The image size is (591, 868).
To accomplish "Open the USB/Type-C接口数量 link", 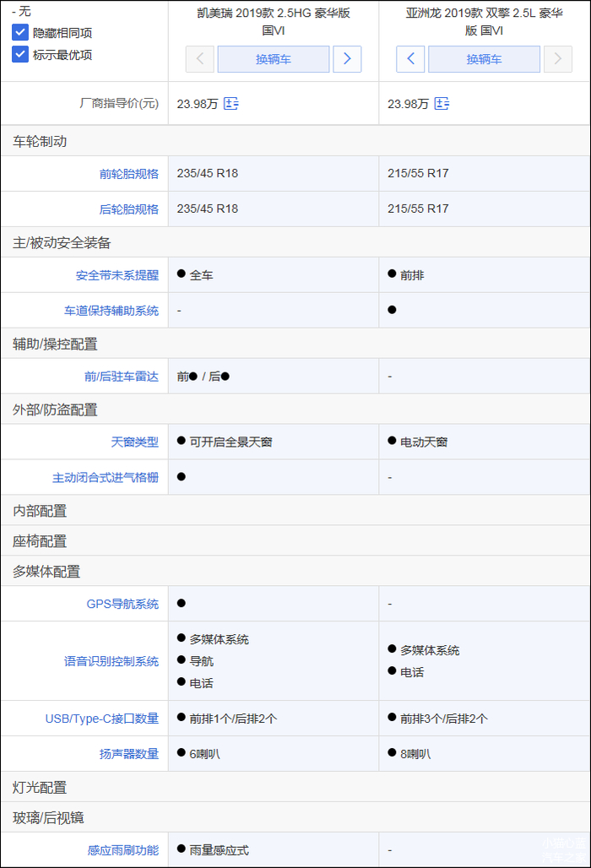I will [x=102, y=719].
